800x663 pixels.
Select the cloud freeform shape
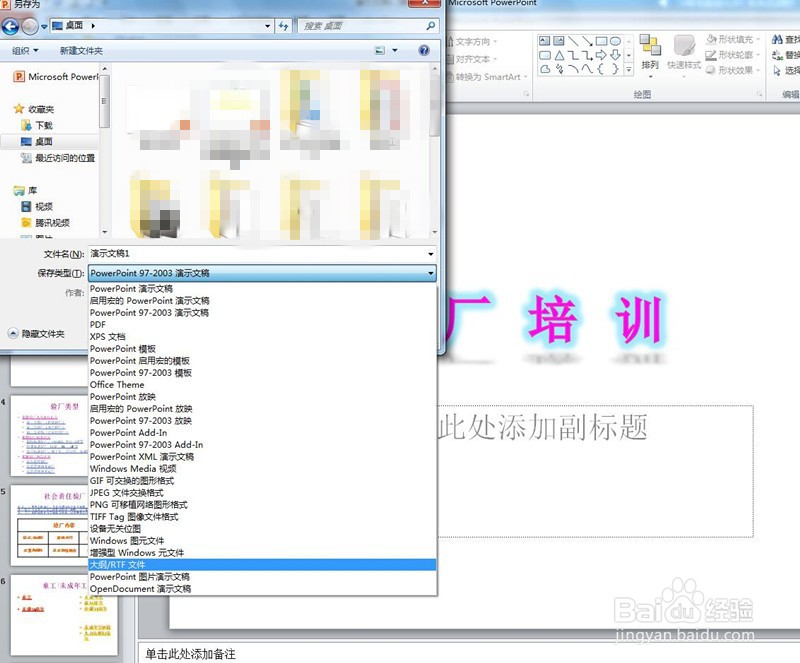coord(545,69)
